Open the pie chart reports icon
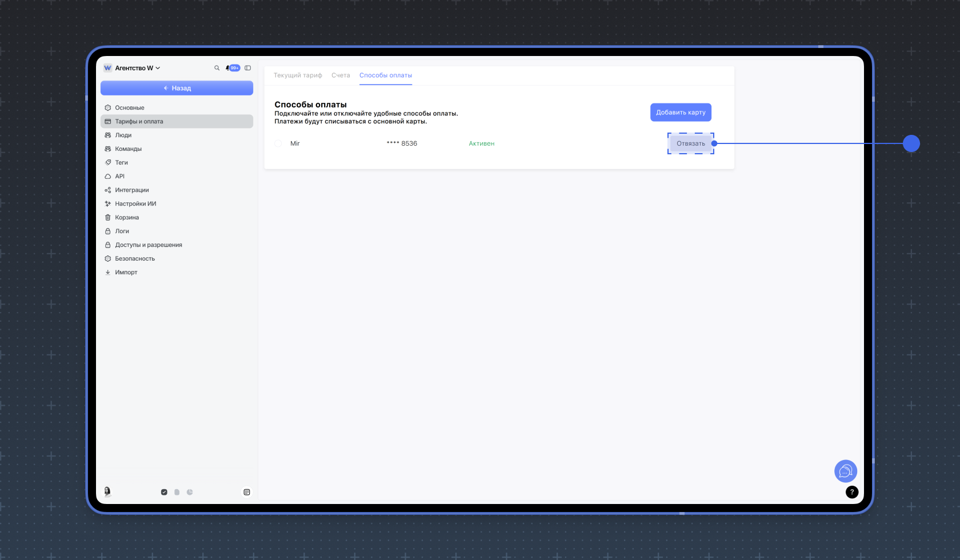 click(190, 492)
